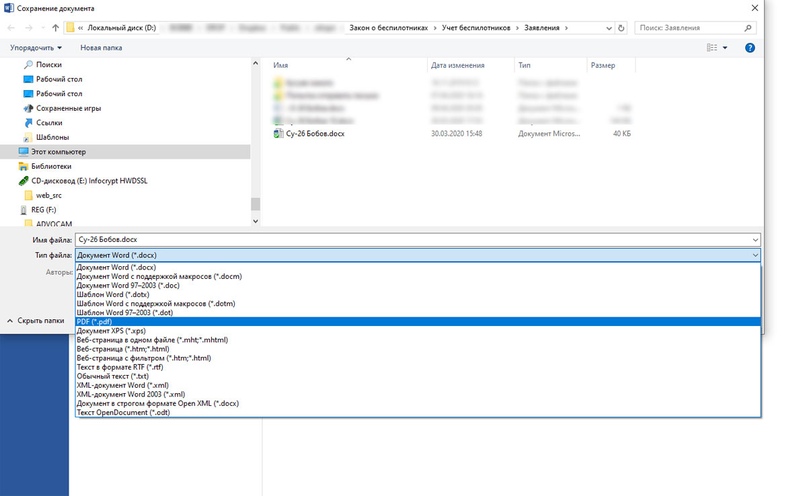Click the back navigation arrow

(12, 28)
